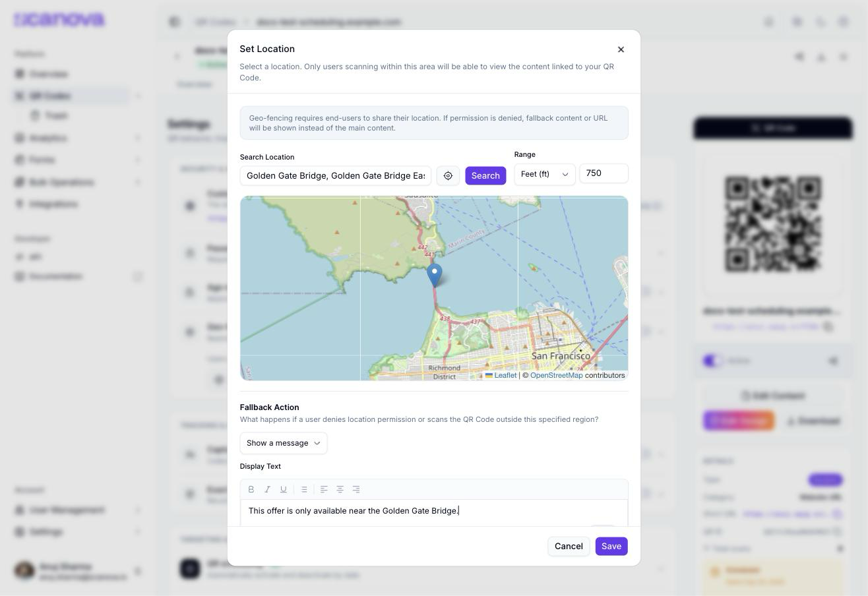Click the San Francisco label on the map
Screen dimensions: 868x596
point(561,356)
